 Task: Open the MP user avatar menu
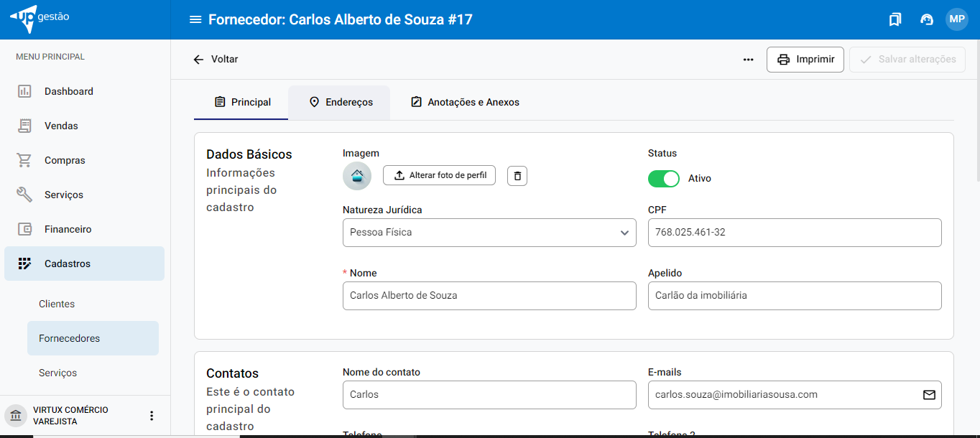[956, 19]
